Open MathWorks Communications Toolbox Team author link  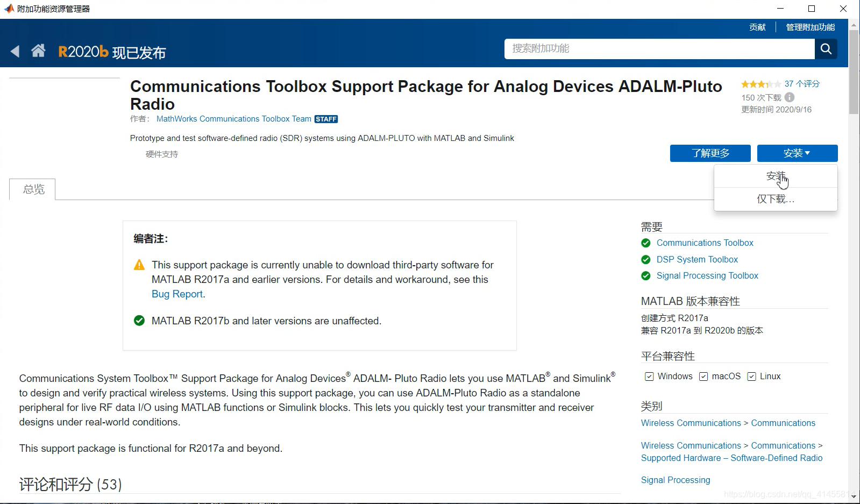pyautogui.click(x=233, y=119)
